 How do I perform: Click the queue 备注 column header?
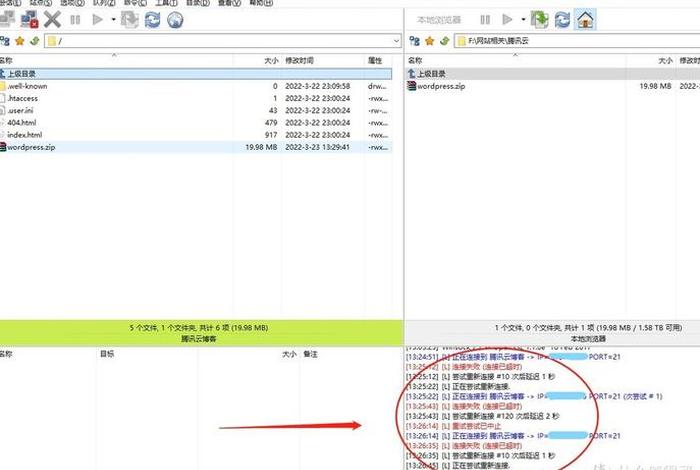tap(311, 354)
